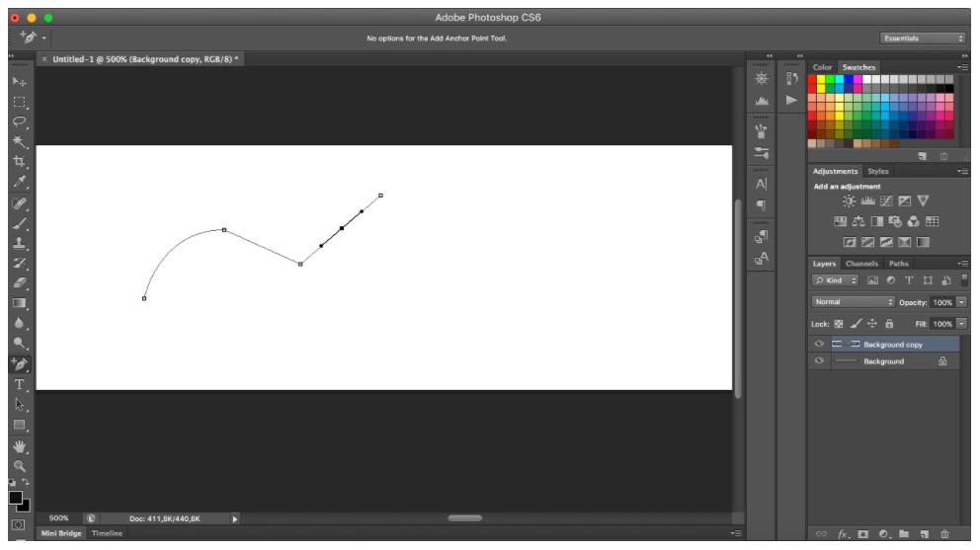Click the zoom level 500% field

58,518
